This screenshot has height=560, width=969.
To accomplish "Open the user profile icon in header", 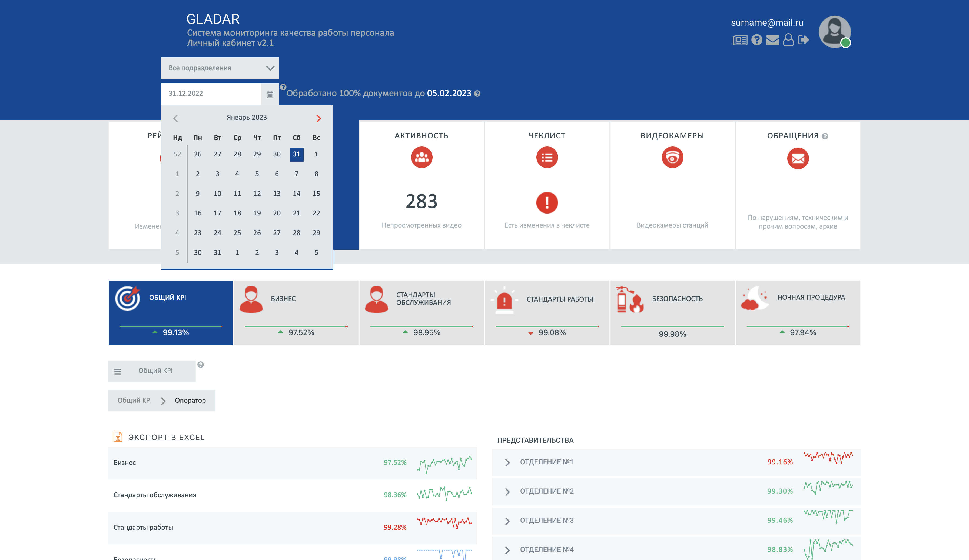I will pyautogui.click(x=788, y=40).
